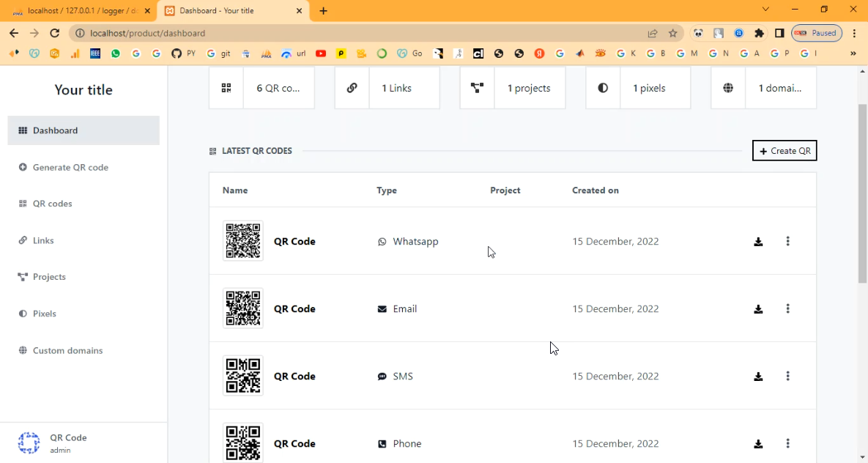Download the Whatsapp QR code

[758, 242]
